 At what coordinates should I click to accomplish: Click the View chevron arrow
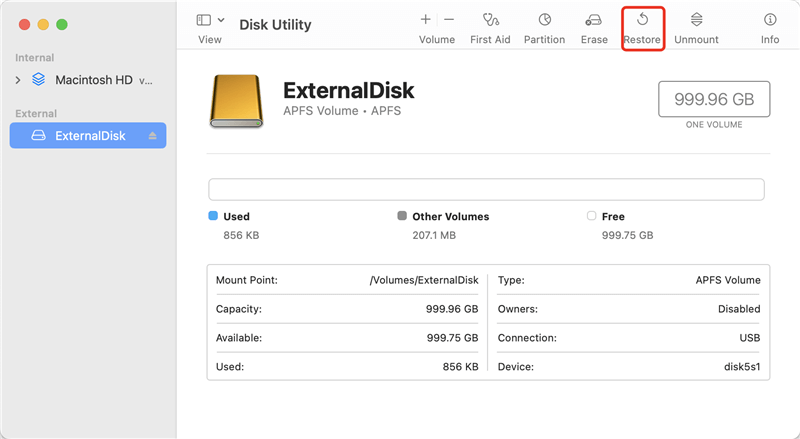coord(221,20)
